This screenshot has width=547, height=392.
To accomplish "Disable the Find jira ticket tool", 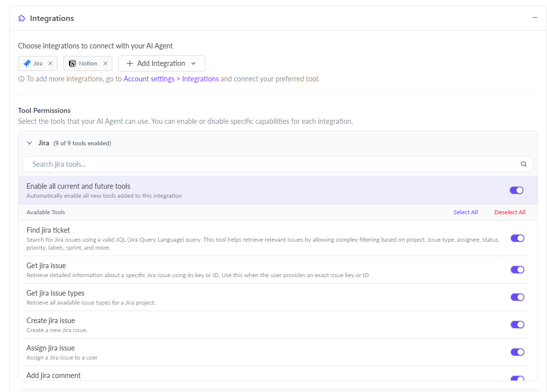I will click(517, 238).
